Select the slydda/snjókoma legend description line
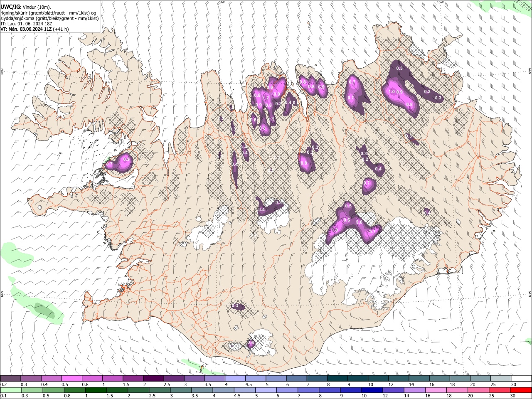 (49, 18)
